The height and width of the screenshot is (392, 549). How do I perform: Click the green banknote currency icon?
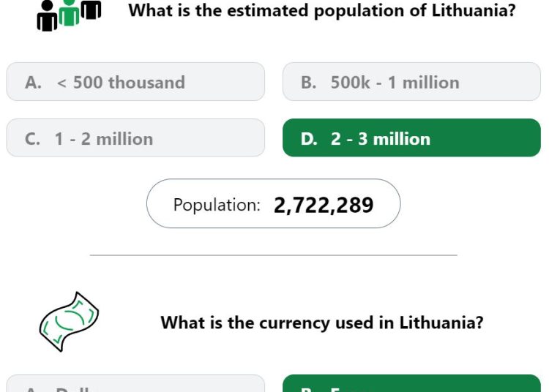(69, 322)
